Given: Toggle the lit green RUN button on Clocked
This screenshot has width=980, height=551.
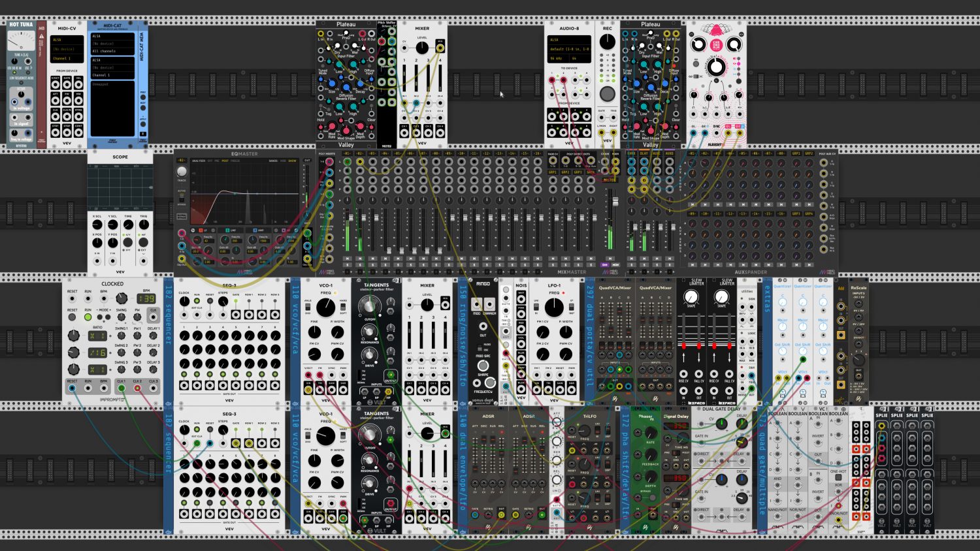Looking at the screenshot, I should 88,317.
